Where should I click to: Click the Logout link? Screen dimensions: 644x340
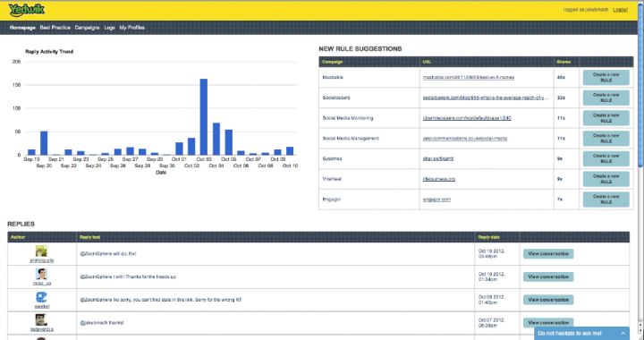[620, 10]
